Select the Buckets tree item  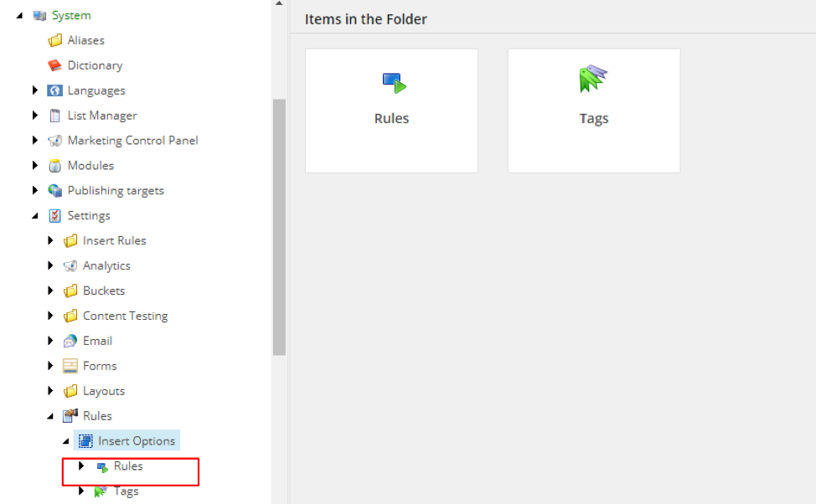point(104,291)
